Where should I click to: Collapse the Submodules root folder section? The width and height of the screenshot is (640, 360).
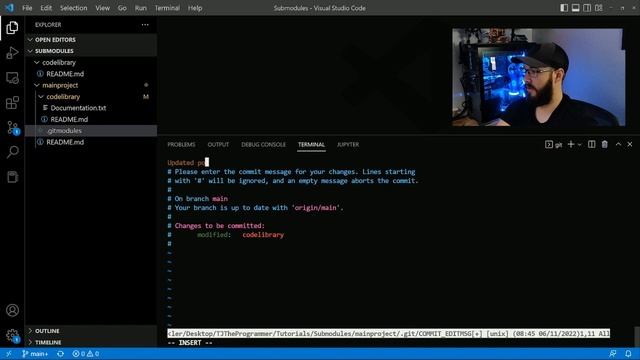(x=91, y=51)
